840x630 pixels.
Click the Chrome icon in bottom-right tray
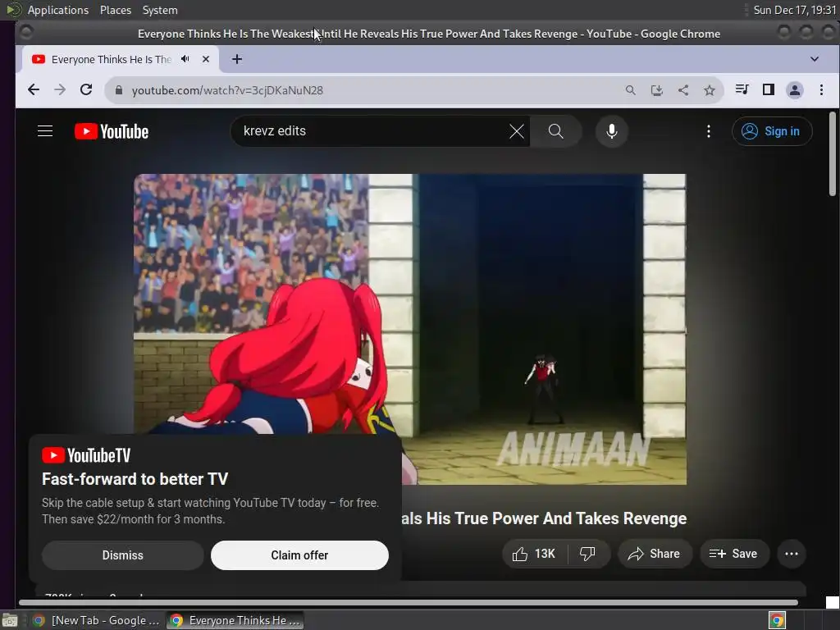(777, 620)
